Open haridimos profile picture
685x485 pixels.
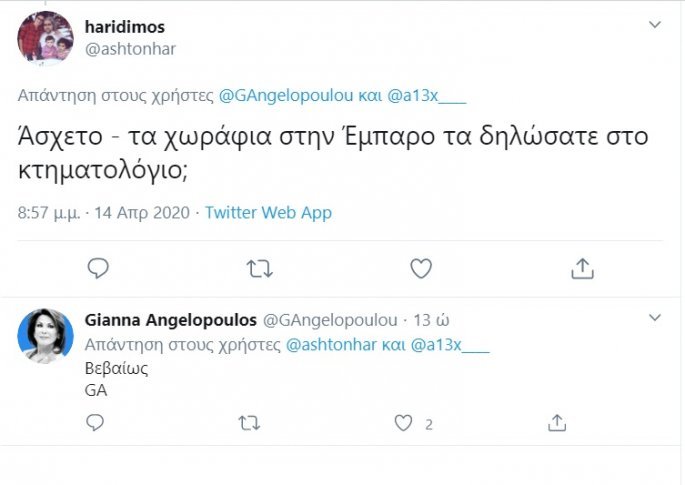pyautogui.click(x=46, y=38)
